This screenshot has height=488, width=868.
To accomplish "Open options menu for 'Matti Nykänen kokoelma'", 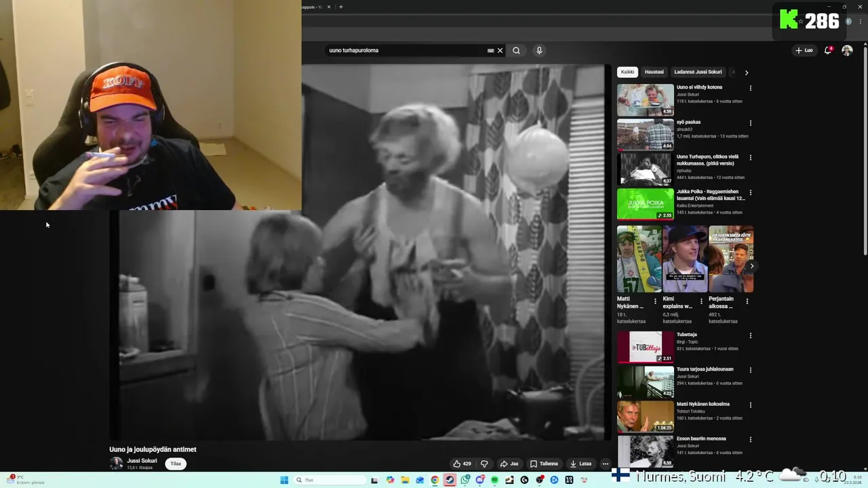I will pos(750,405).
